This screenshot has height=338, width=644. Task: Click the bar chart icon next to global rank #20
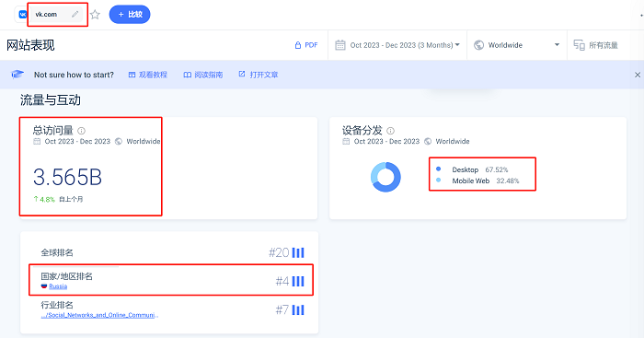click(298, 252)
